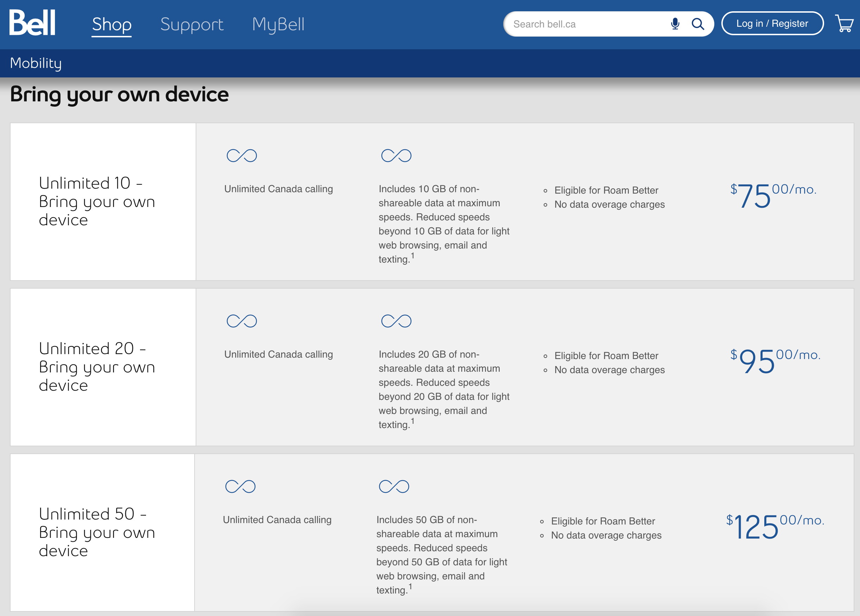
Task: Open the shopping cart
Action: click(x=844, y=24)
